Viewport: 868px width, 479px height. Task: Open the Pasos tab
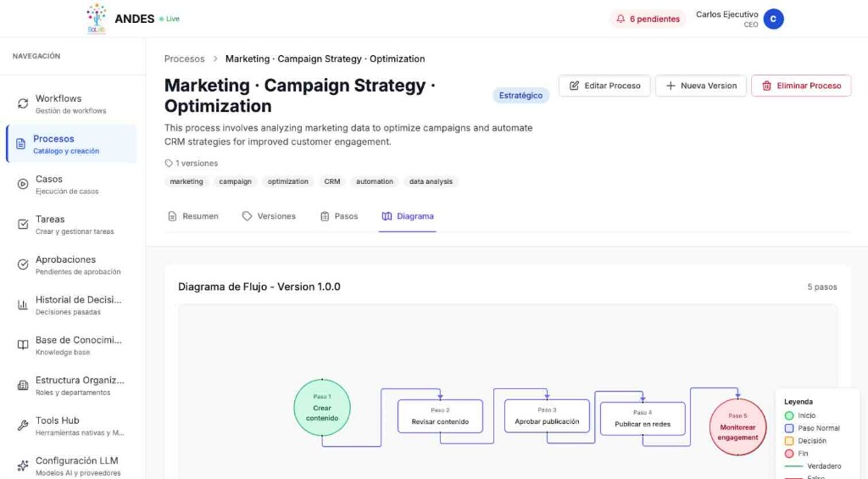click(x=338, y=216)
